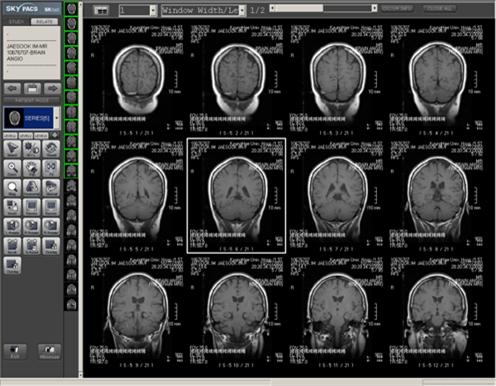
Task: Click the horizontal page slider bar
Action: click(323, 8)
